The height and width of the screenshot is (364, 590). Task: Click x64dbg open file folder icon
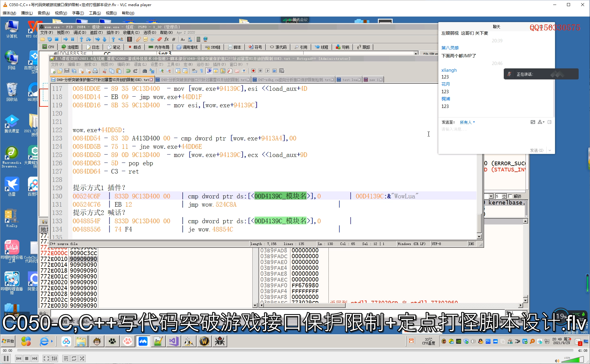point(43,39)
